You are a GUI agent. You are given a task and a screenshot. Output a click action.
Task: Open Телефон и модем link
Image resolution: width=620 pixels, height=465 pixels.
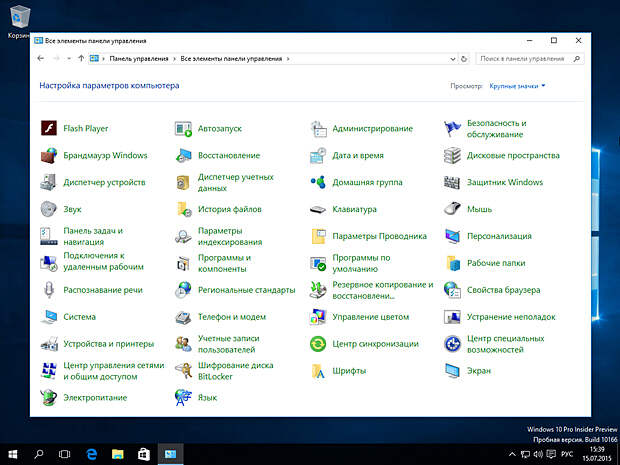tap(232, 317)
